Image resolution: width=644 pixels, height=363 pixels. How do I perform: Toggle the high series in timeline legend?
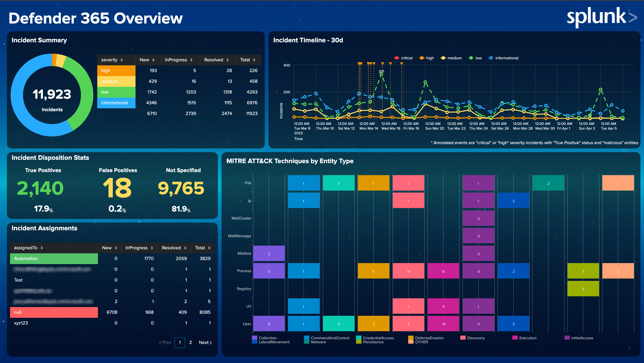point(426,58)
